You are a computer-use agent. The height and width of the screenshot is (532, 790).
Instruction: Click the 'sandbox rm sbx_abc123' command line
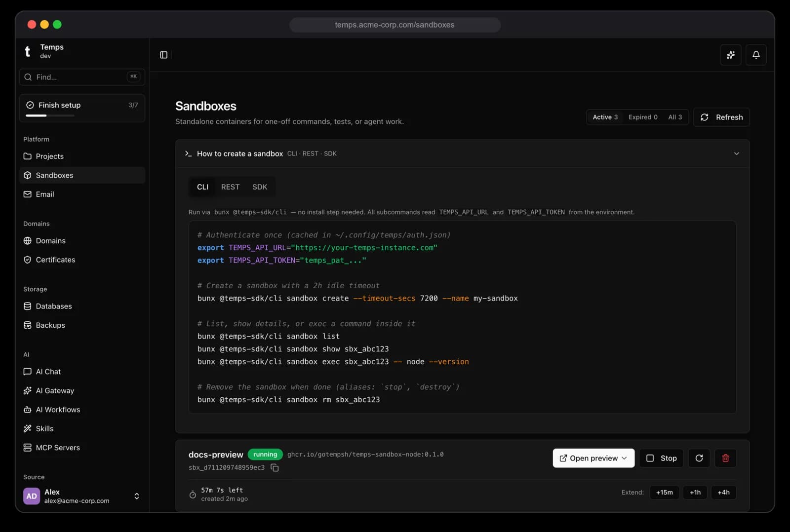coord(288,400)
